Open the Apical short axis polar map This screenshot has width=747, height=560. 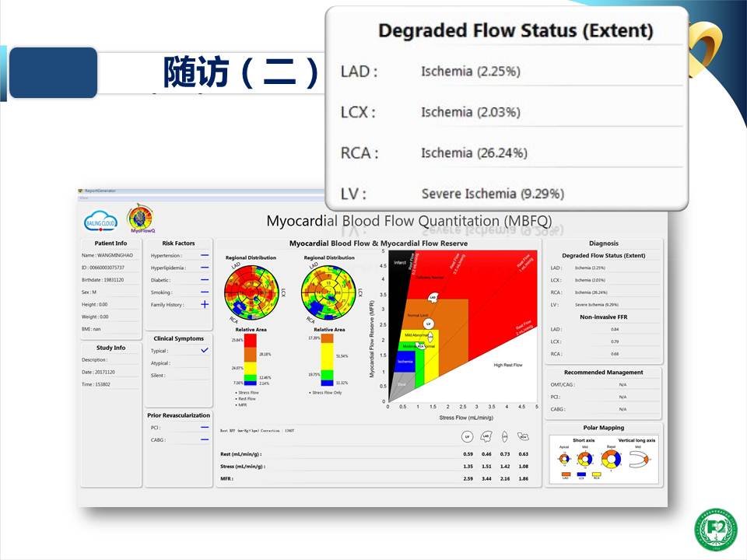565,459
